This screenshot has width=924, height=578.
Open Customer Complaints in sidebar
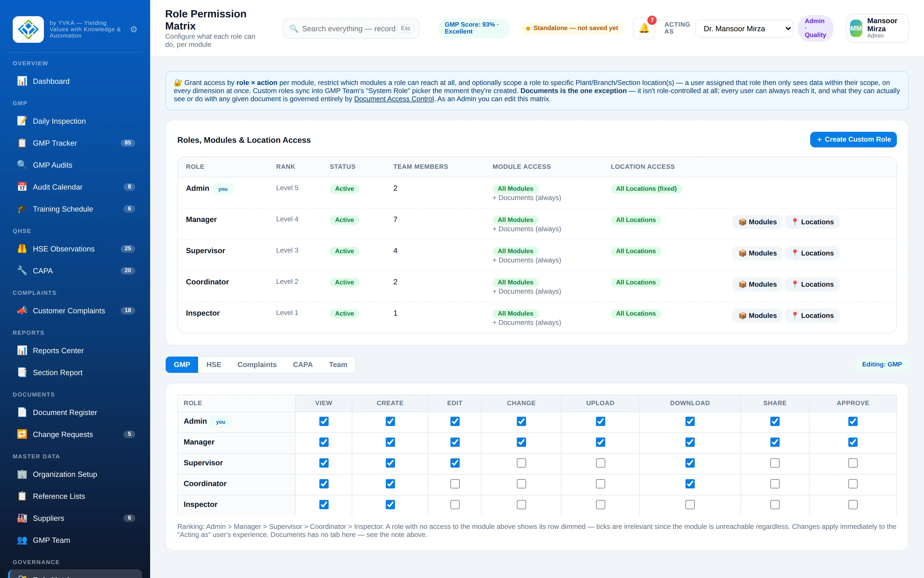click(75, 311)
